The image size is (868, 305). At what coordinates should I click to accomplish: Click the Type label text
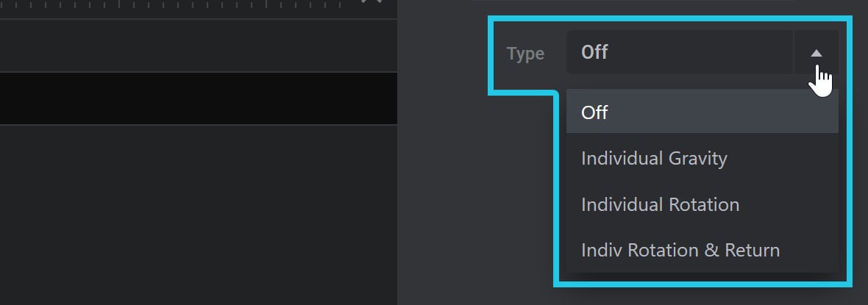pos(525,54)
